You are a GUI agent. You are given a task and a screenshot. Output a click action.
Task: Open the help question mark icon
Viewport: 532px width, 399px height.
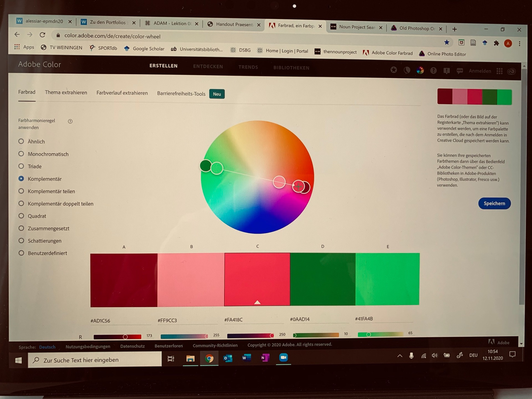[433, 71]
